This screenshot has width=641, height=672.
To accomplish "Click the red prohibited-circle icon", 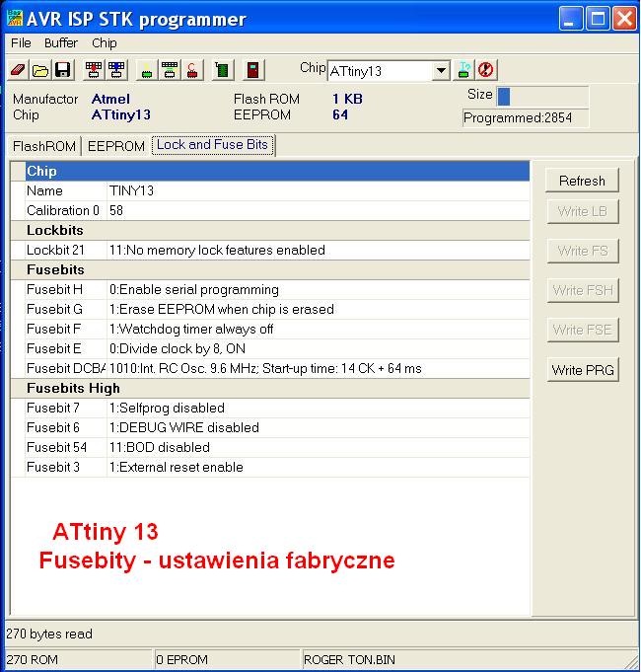I will pos(486,69).
